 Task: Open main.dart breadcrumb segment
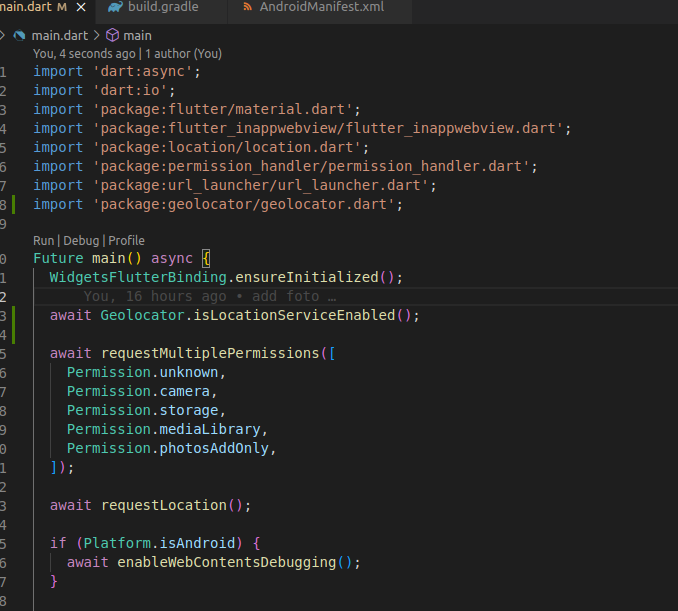pyautogui.click(x=60, y=35)
